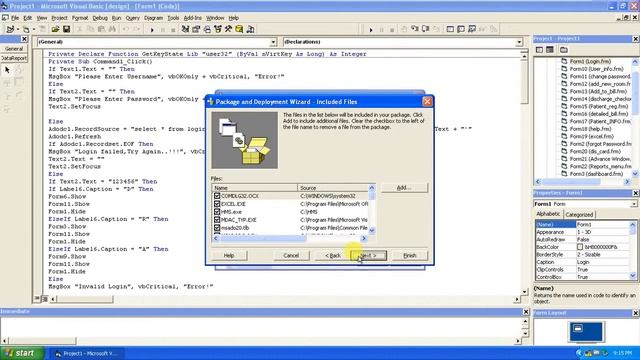The image size is (640, 360).
Task: Click the Save Project toolbar icon
Action: click(66, 29)
